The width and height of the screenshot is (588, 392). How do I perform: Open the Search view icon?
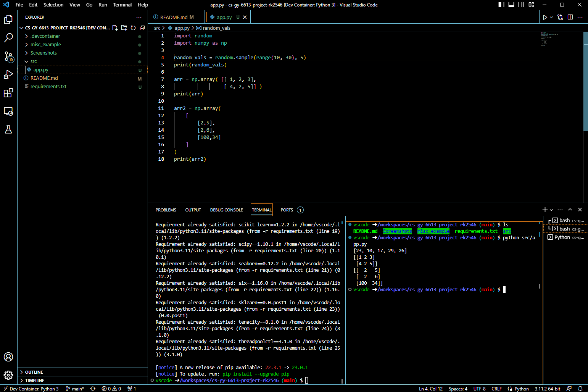tap(8, 37)
